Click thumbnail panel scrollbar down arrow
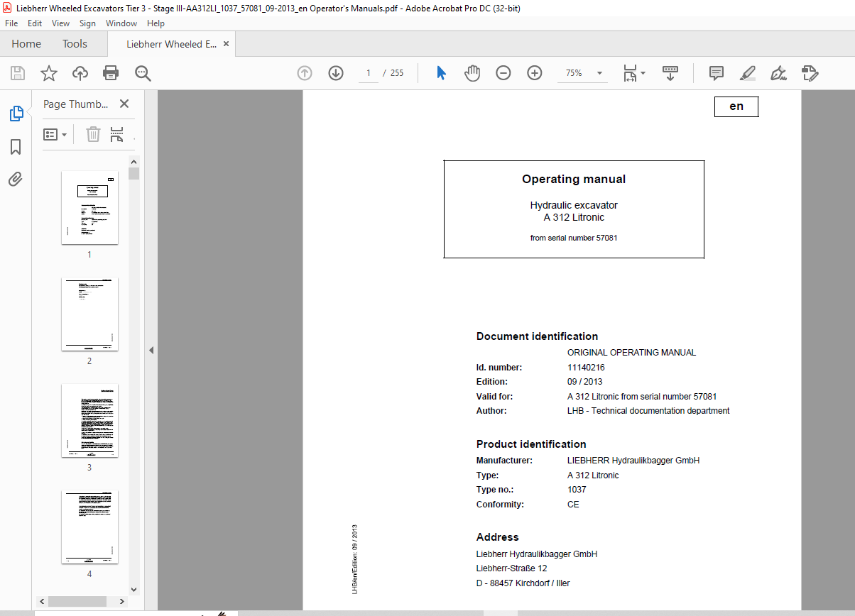855x616 pixels. pos(134,589)
